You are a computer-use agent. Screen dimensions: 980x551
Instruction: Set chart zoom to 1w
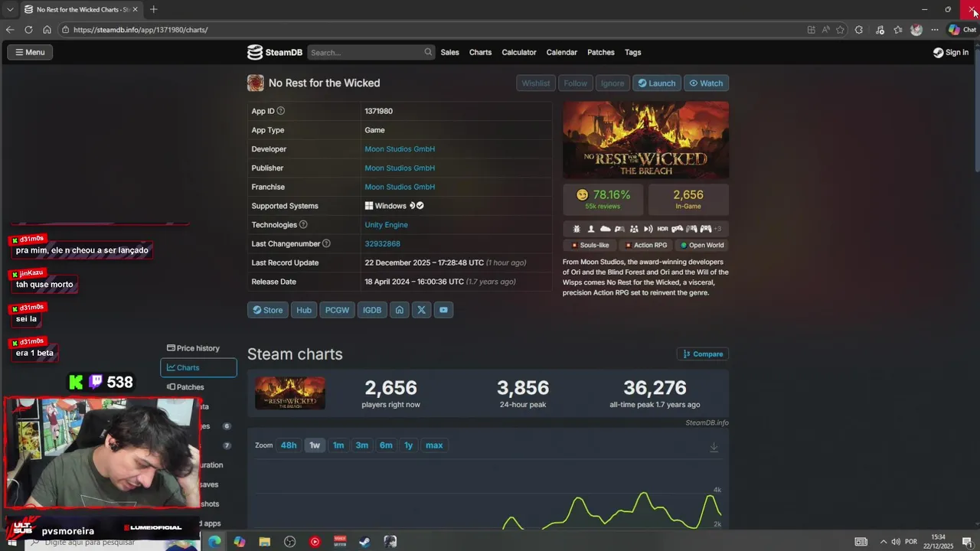click(x=315, y=445)
